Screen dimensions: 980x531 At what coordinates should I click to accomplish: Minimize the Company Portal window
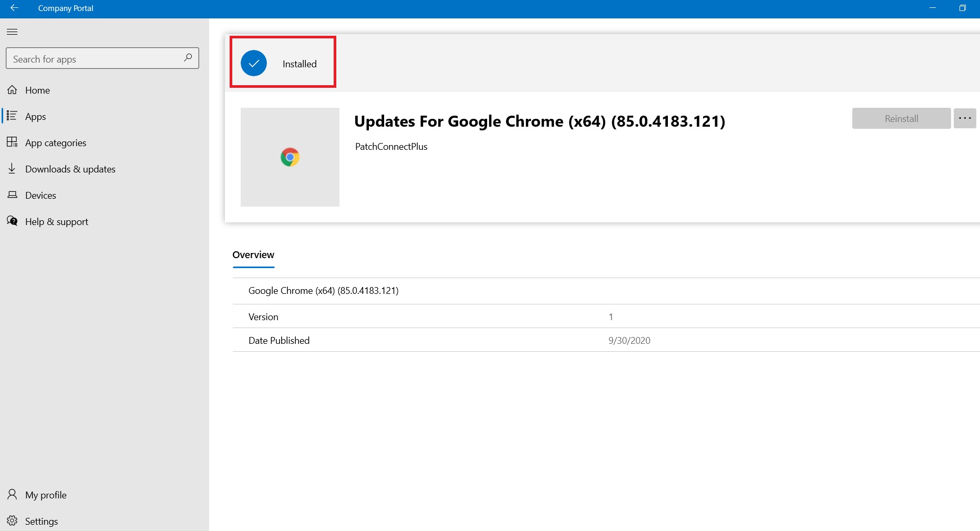pyautogui.click(x=933, y=8)
